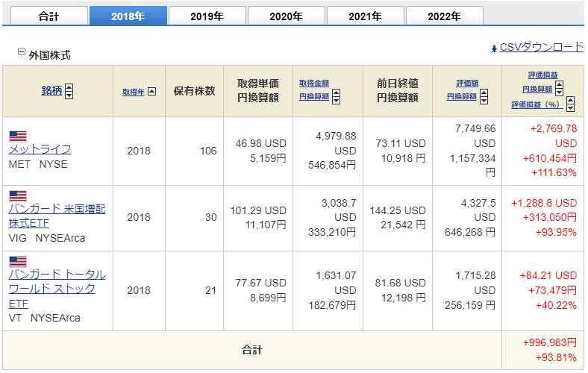Screen dimensions: 588x373
Task: Click the +93.95% gain value
Action: coord(556,233)
